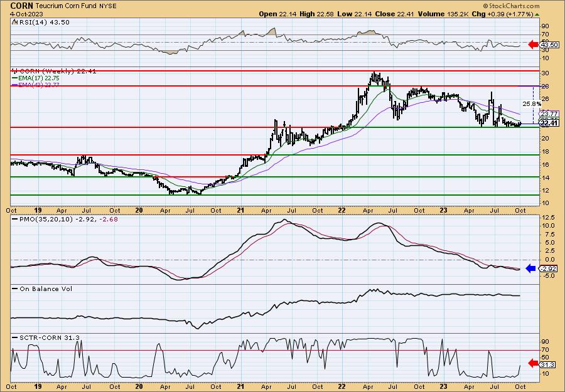Click the 50 label on SCTR axis
565x392 pixels.
tap(545, 358)
